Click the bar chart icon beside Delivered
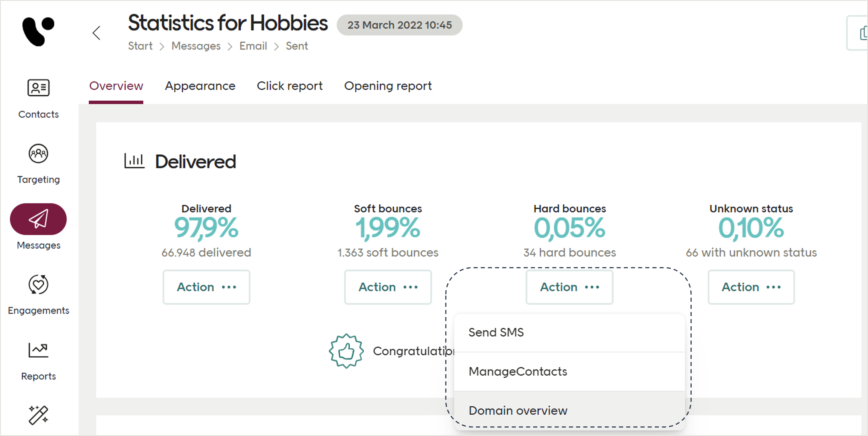Screen dimensions: 868x436 click(x=134, y=161)
